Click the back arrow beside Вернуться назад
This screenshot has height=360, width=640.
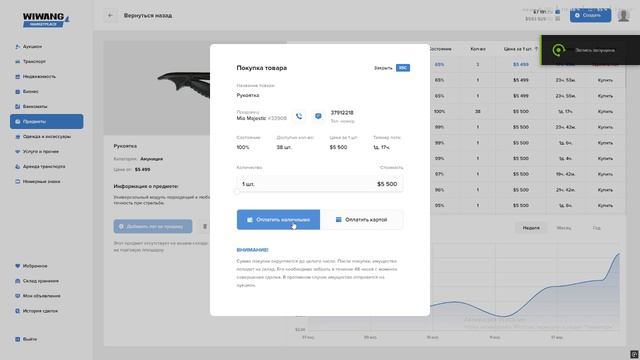click(110, 16)
